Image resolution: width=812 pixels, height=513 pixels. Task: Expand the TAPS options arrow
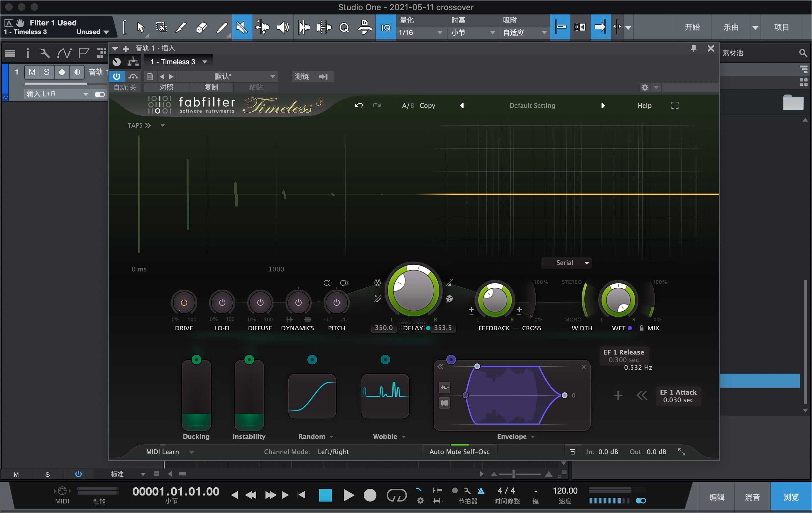162,126
